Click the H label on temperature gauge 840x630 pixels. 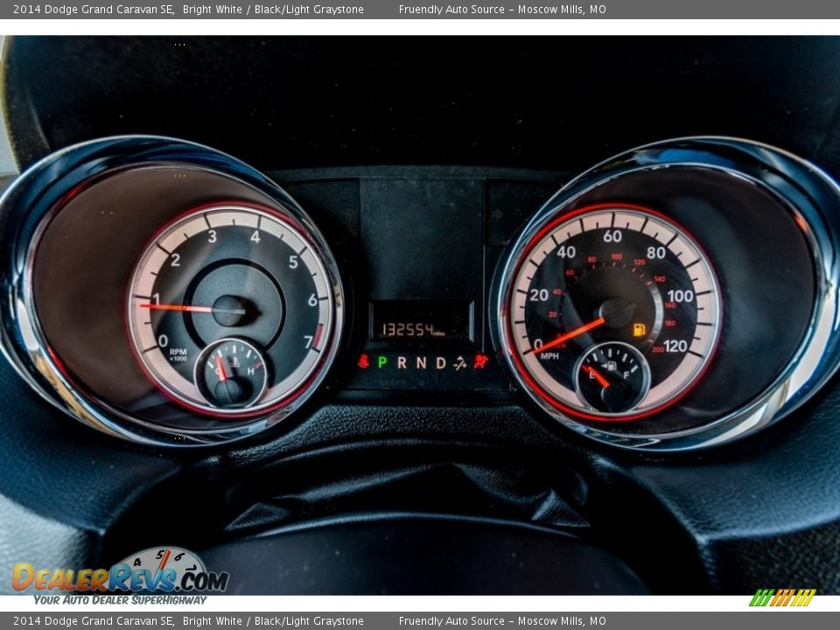pyautogui.click(x=251, y=371)
